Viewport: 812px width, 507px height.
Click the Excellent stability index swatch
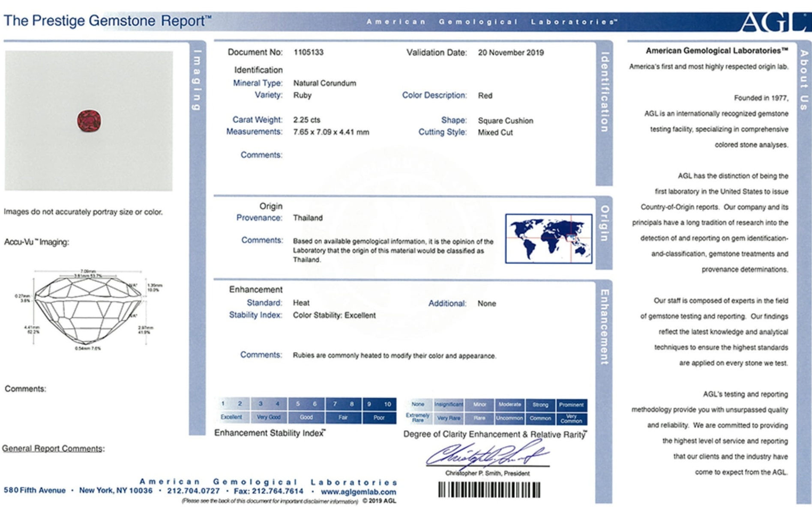(232, 417)
